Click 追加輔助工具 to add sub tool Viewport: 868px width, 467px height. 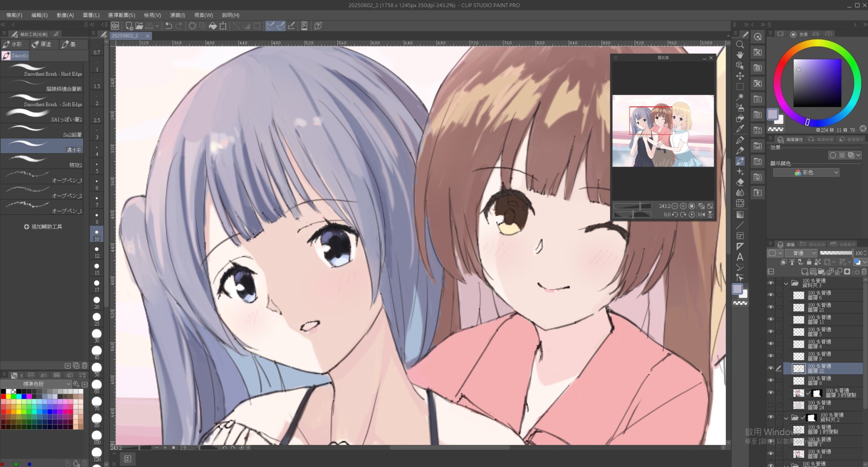[x=43, y=226]
